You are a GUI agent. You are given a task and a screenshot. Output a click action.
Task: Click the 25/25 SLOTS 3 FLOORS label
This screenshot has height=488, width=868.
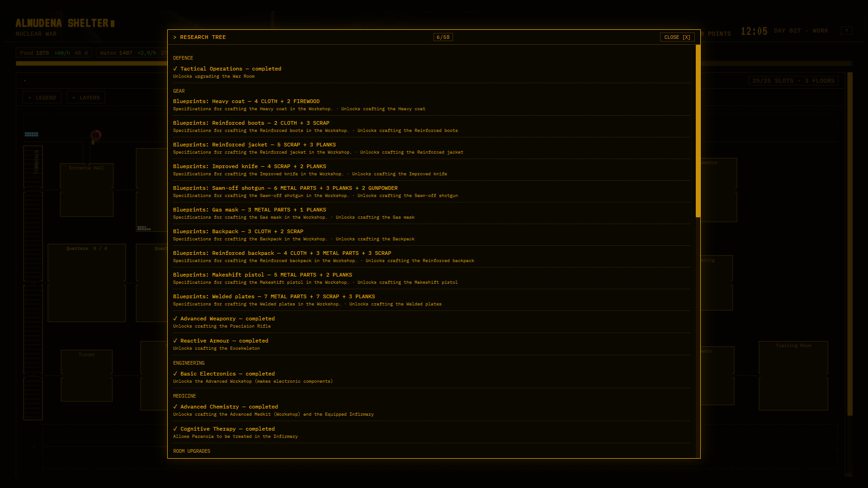(x=793, y=81)
